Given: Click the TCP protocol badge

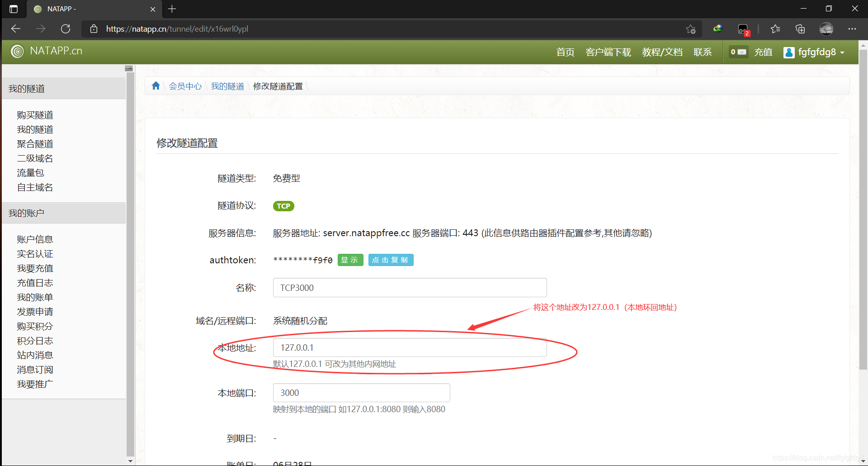Looking at the screenshot, I should (283, 206).
